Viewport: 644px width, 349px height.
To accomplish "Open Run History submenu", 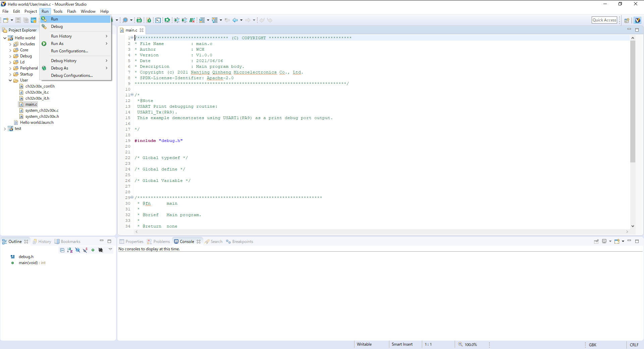I will click(75, 36).
